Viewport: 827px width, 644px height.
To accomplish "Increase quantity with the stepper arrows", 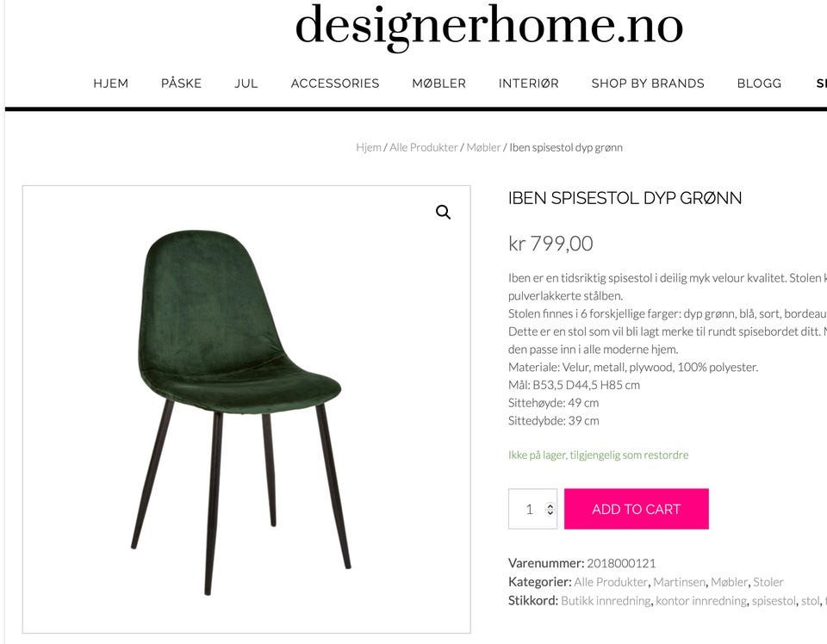I will 550,505.
